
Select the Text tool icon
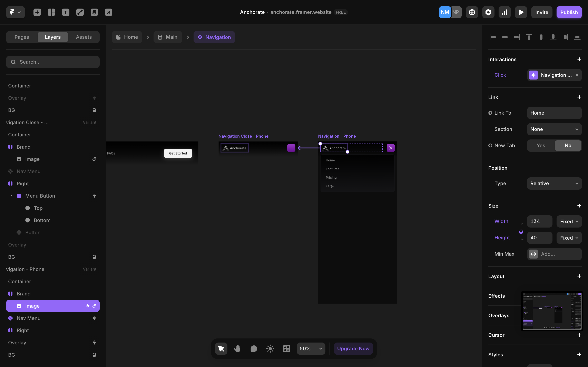[66, 12]
